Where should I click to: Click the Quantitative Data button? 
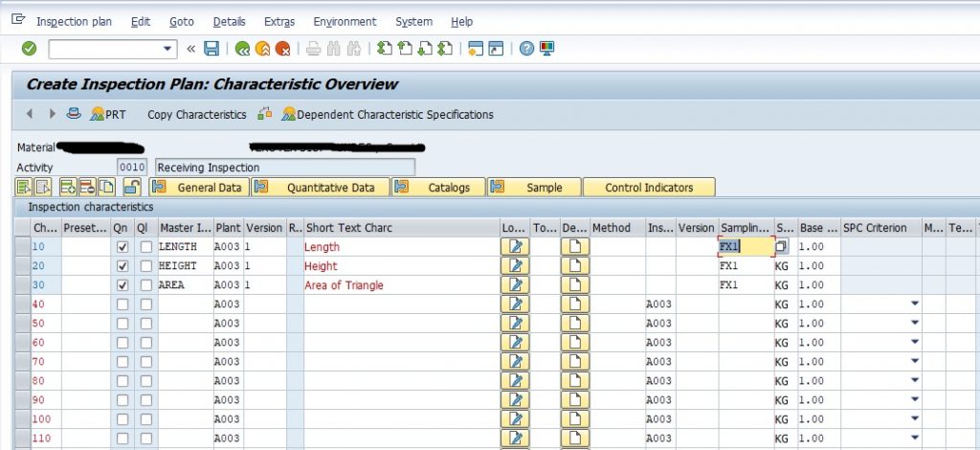tap(321, 188)
